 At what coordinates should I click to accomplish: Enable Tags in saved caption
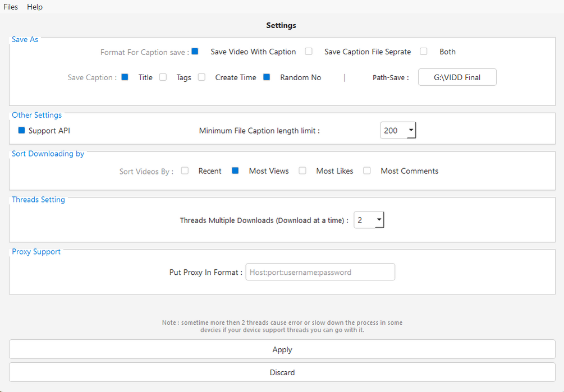pyautogui.click(x=163, y=77)
